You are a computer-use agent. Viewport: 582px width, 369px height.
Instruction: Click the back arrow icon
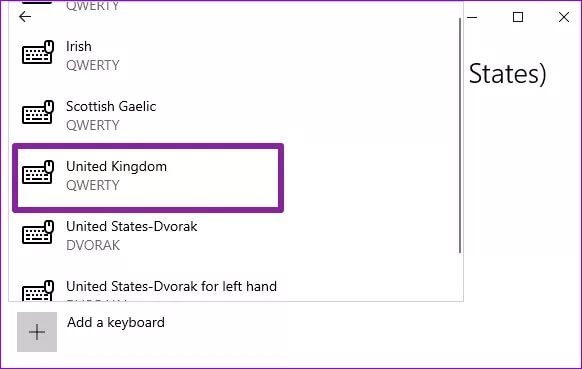coord(25,17)
